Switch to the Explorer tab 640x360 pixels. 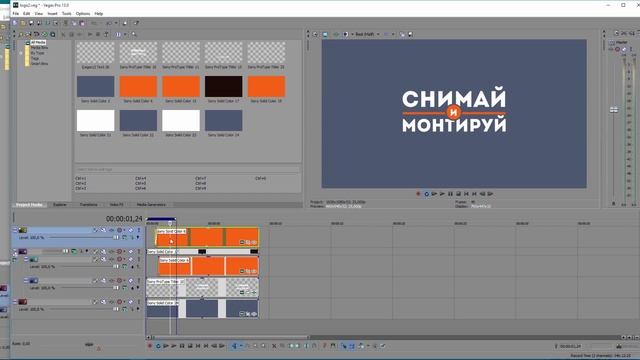coord(60,204)
